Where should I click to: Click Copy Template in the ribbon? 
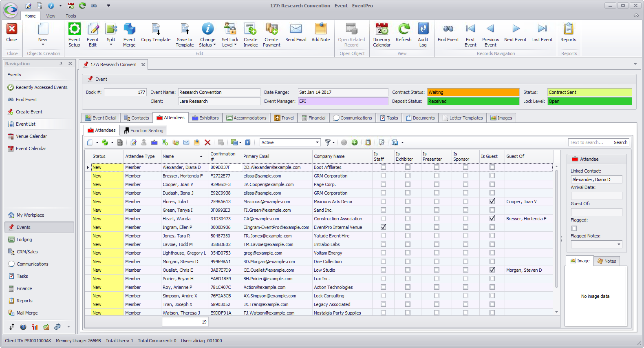click(x=156, y=33)
